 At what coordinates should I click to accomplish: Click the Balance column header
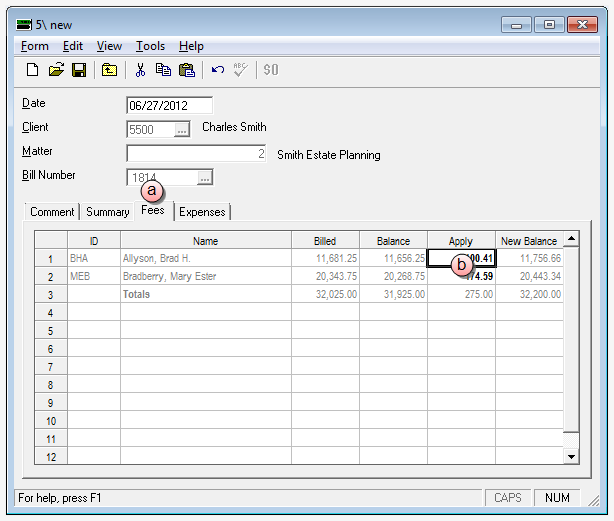coord(393,240)
